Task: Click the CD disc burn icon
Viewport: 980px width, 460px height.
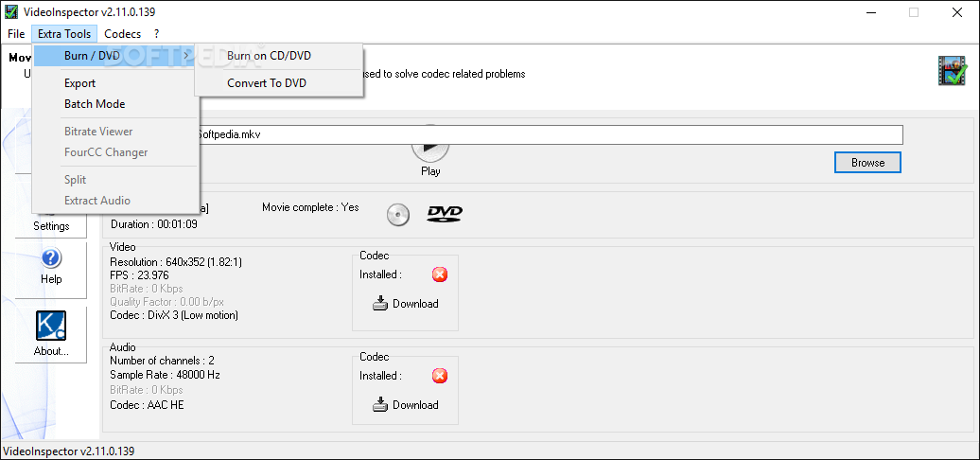Action: coord(398,215)
